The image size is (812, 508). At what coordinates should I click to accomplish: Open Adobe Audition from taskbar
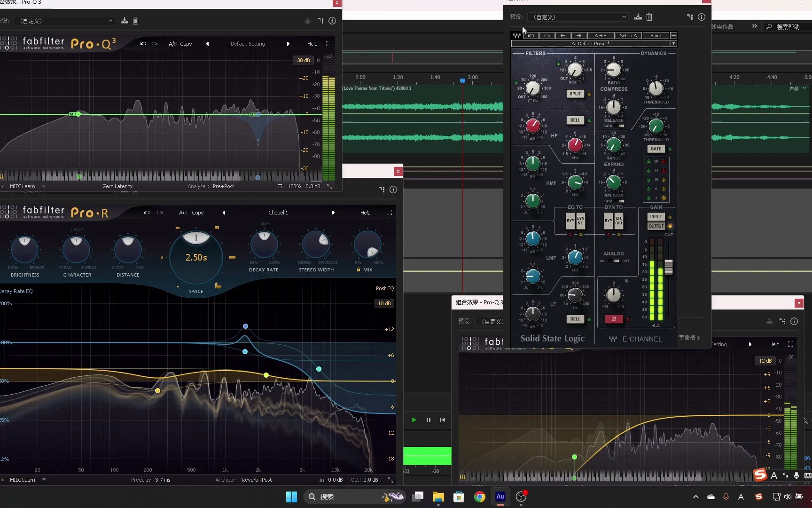[x=500, y=497]
